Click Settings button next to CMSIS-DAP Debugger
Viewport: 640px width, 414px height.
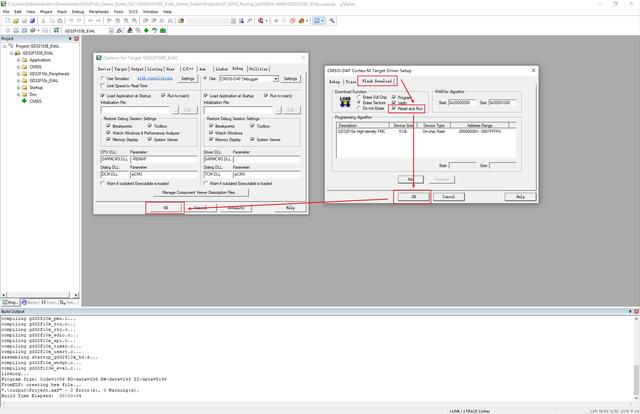[x=290, y=78]
